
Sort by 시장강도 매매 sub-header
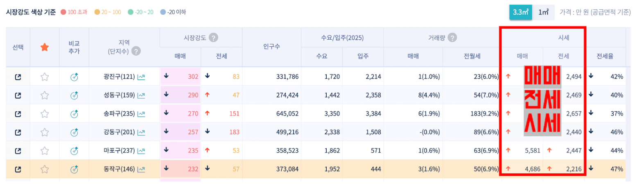[x=180, y=56]
